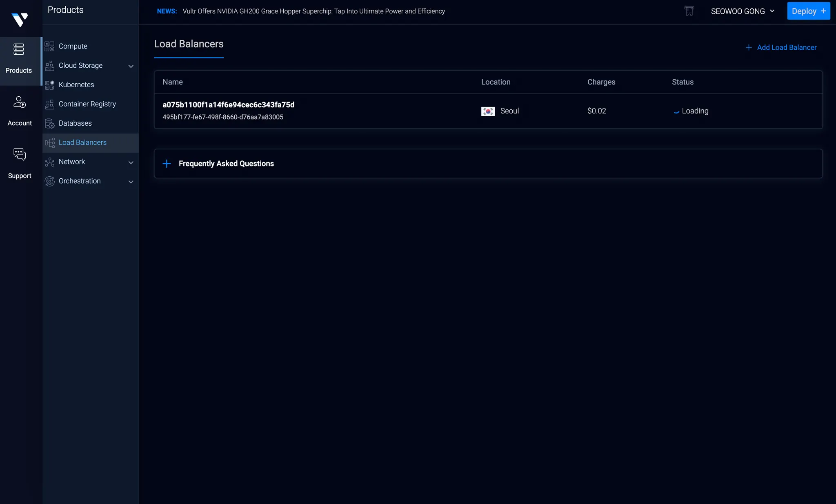Click the Seoul South Korea flag icon
This screenshot has width=836, height=504.
tap(488, 111)
